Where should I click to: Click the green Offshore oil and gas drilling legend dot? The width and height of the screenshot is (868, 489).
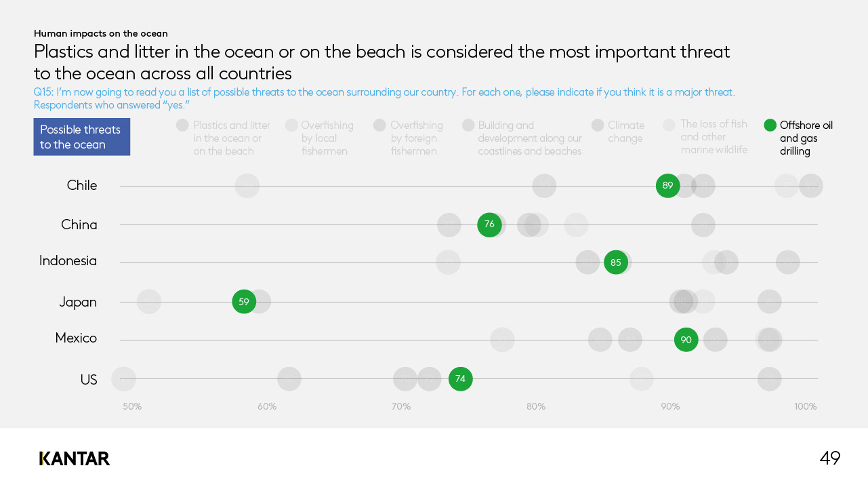pyautogui.click(x=770, y=125)
